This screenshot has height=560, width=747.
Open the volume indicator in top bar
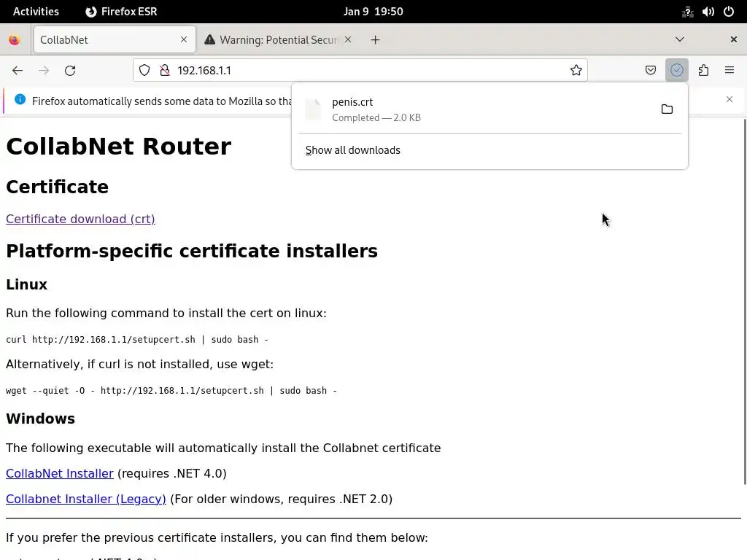(708, 12)
